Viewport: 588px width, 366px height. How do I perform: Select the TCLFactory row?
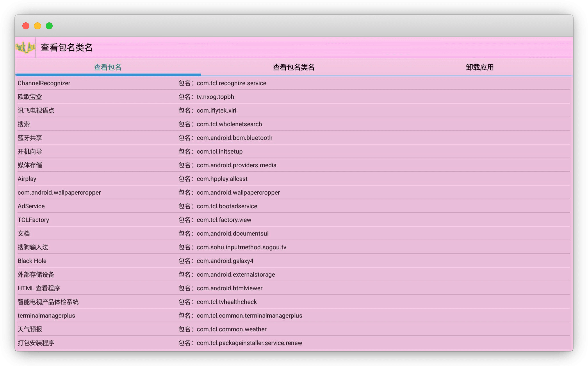33,220
